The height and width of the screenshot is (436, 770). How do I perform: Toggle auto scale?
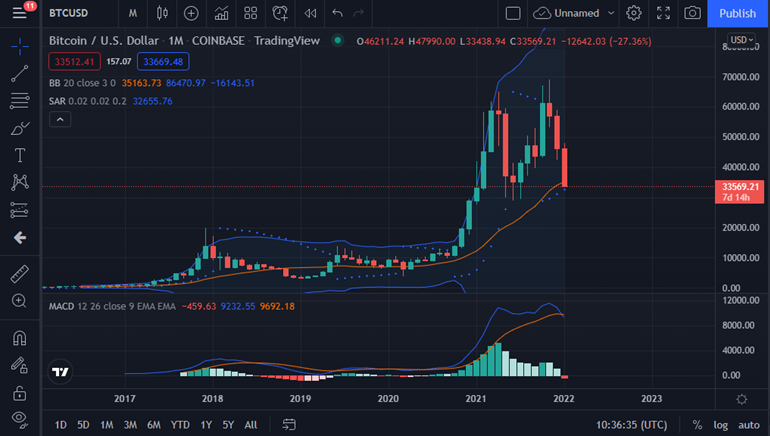pyautogui.click(x=749, y=425)
